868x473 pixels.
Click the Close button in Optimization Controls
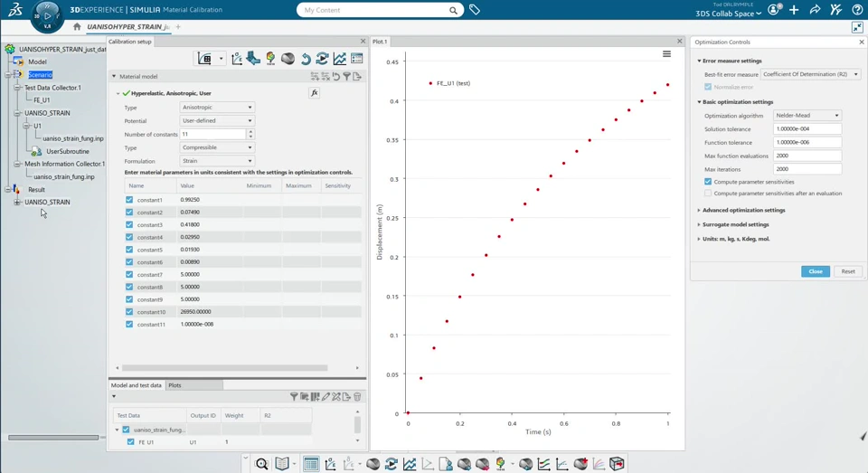(816, 271)
